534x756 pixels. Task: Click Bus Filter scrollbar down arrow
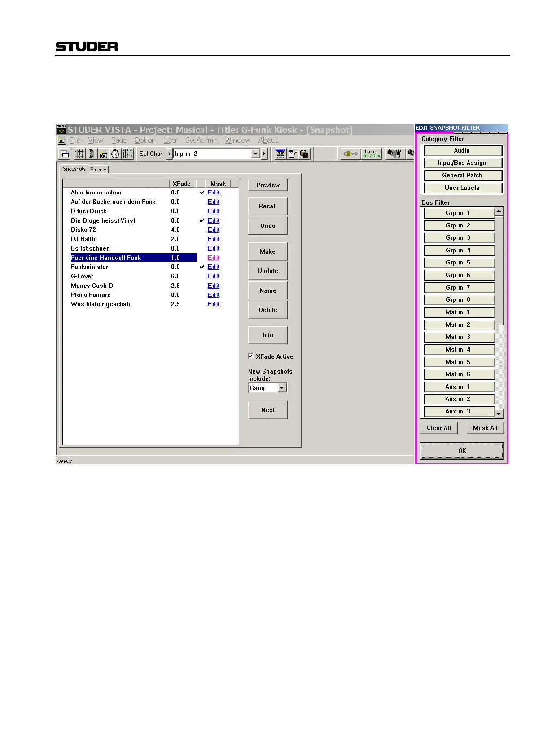click(499, 413)
